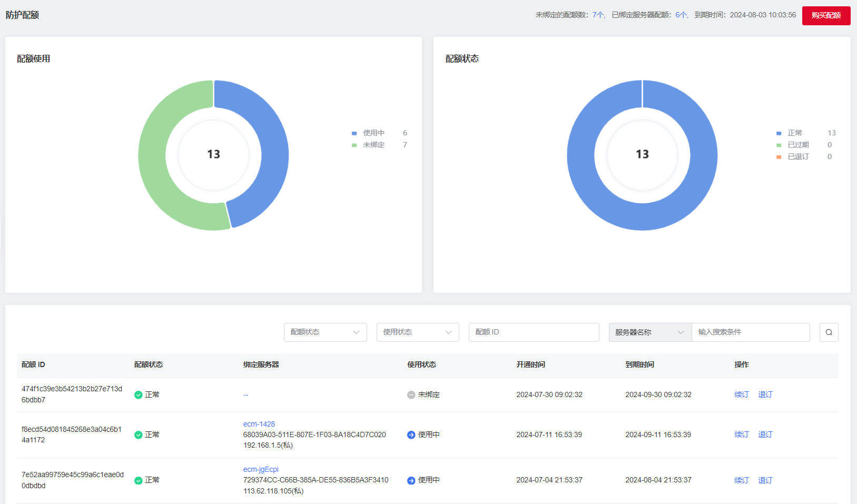Click expiry time 2024-09-30 09:02:32
The image size is (857, 504).
pyautogui.click(x=658, y=394)
